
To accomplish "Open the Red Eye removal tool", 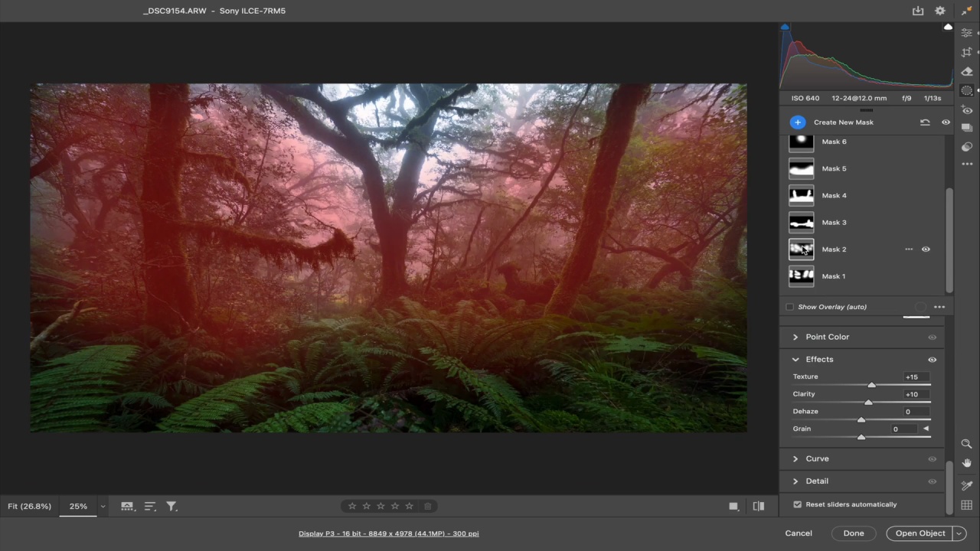I will tap(967, 110).
